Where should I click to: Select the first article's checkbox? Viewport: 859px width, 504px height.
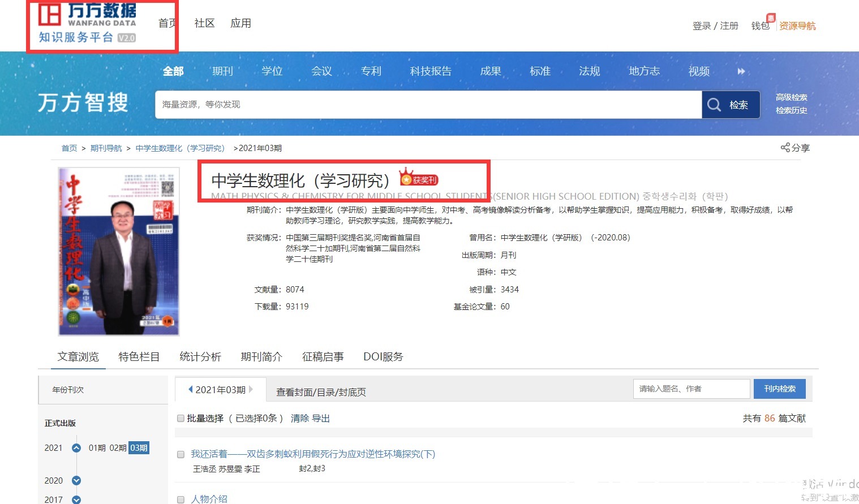181,454
